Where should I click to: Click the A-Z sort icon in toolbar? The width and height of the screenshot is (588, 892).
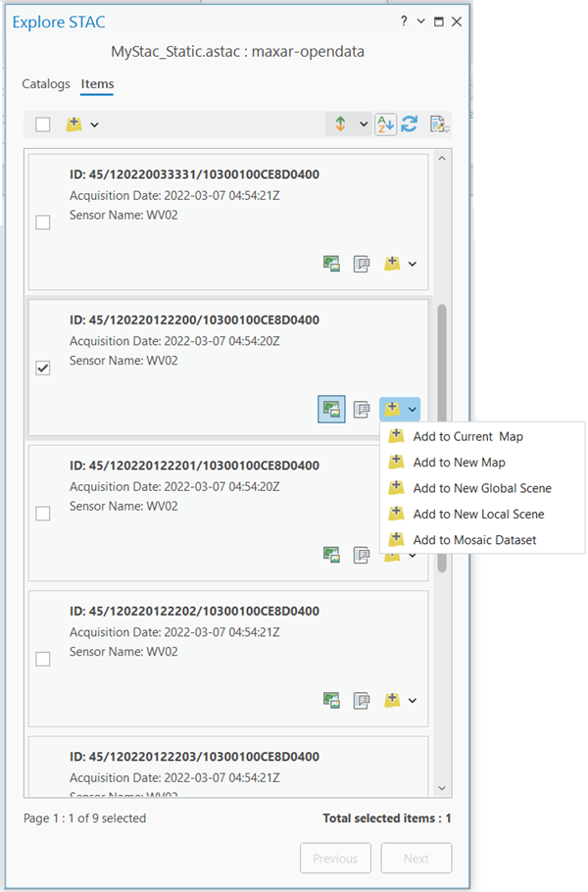point(385,124)
